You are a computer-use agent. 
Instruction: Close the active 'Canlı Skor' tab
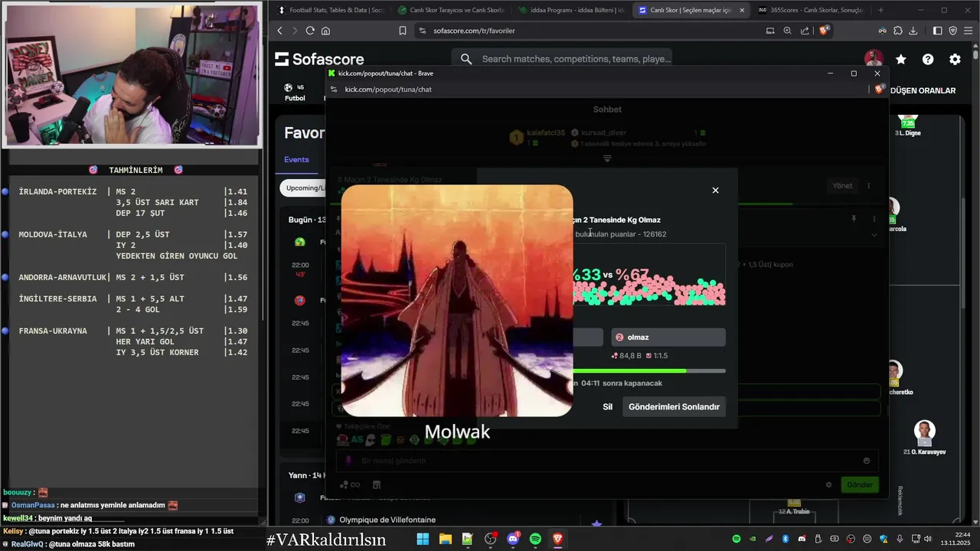[741, 10]
